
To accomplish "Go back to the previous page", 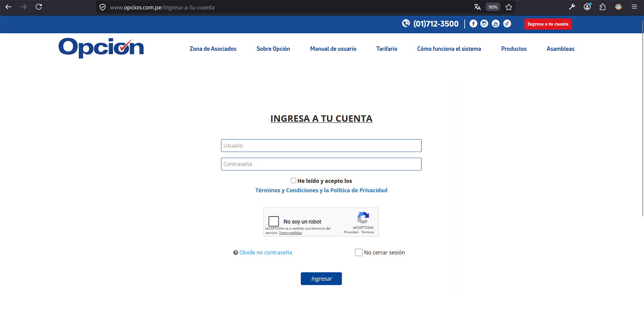I will coord(8,7).
